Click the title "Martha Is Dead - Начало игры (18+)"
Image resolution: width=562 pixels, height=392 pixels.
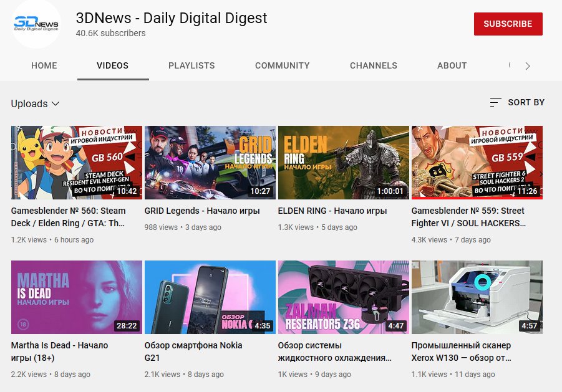[59, 351]
